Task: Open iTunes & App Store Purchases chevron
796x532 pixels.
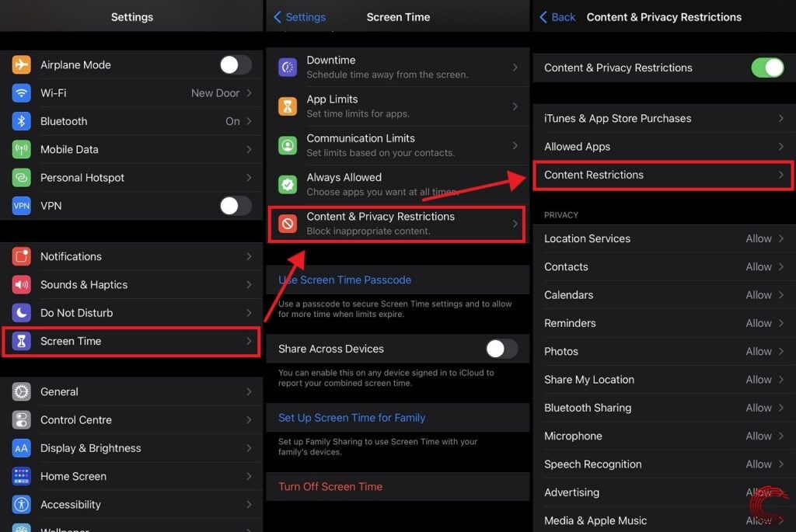Action: pos(780,118)
